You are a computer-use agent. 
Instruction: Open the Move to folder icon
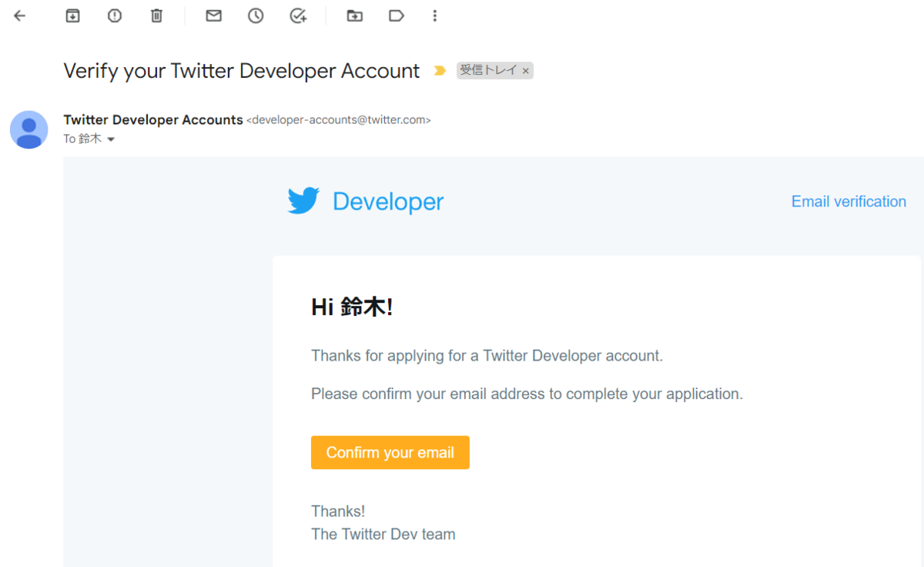pyautogui.click(x=355, y=15)
